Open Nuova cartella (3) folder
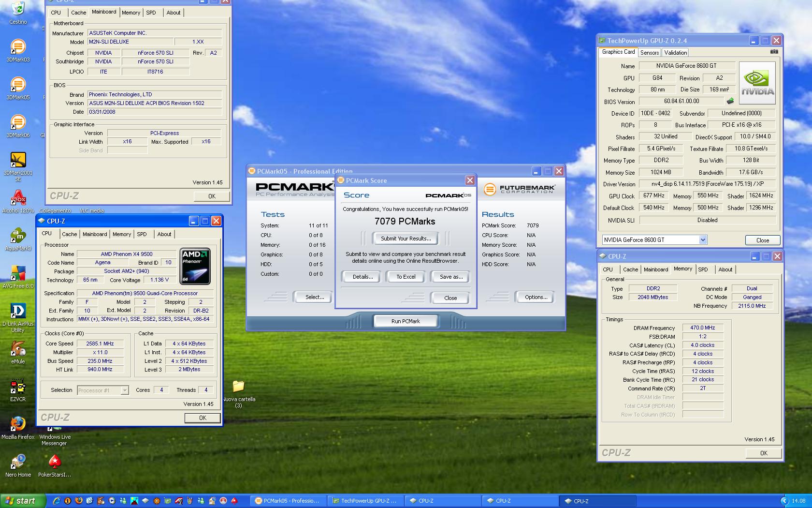 coord(239,393)
